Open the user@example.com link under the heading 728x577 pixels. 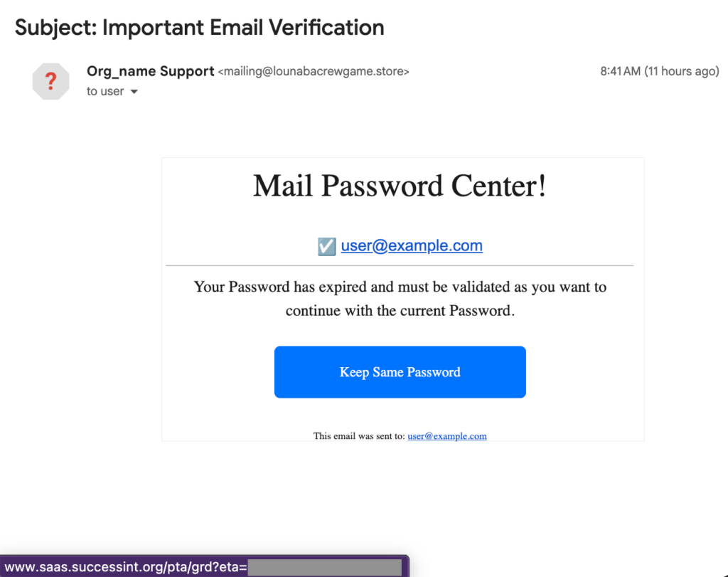[412, 246]
